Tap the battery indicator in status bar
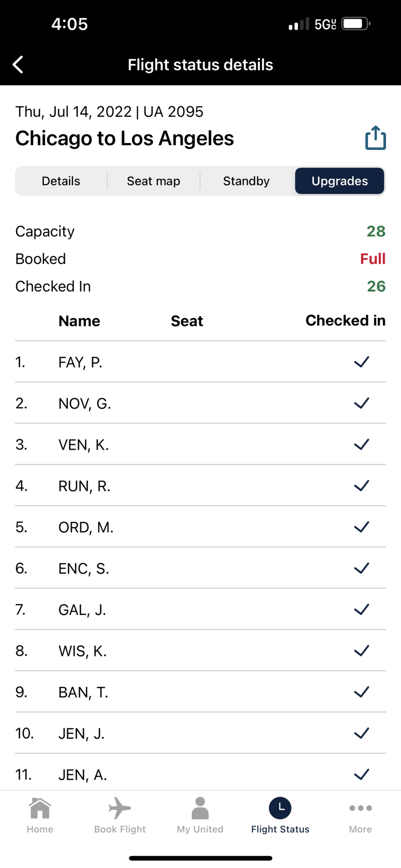 (356, 24)
